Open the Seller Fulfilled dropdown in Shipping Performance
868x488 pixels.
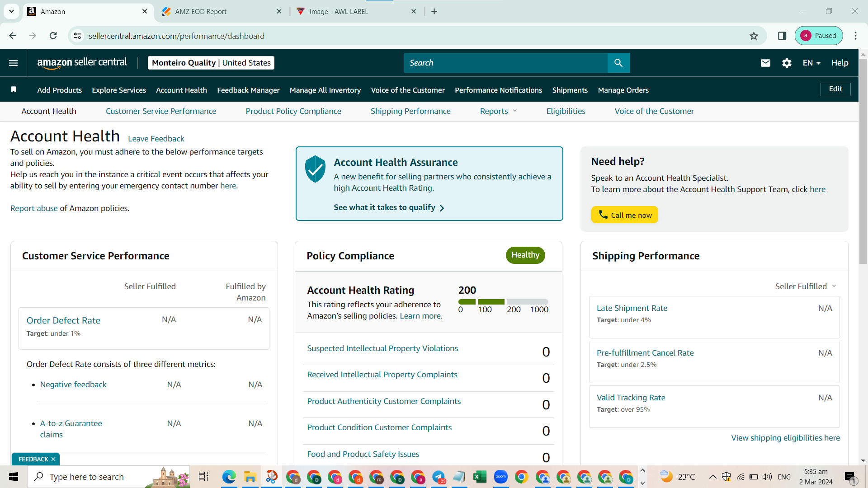click(x=806, y=286)
